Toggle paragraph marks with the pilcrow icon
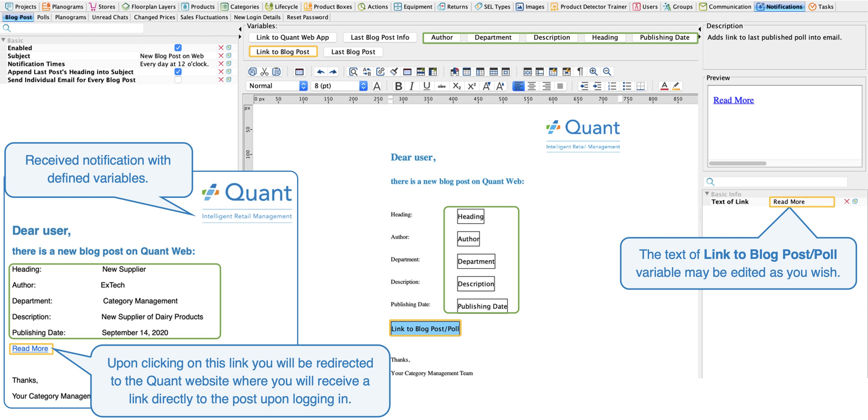The height and width of the screenshot is (420, 868). pyautogui.click(x=580, y=72)
